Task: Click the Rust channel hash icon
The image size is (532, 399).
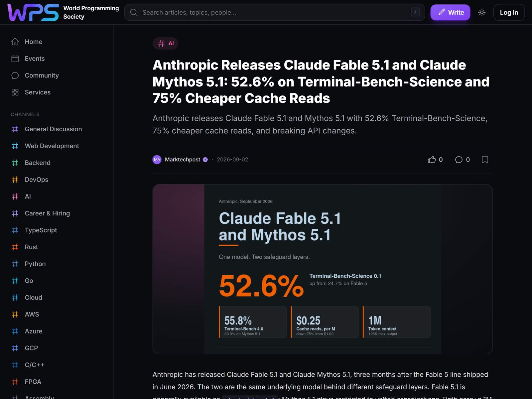Action: (x=15, y=247)
